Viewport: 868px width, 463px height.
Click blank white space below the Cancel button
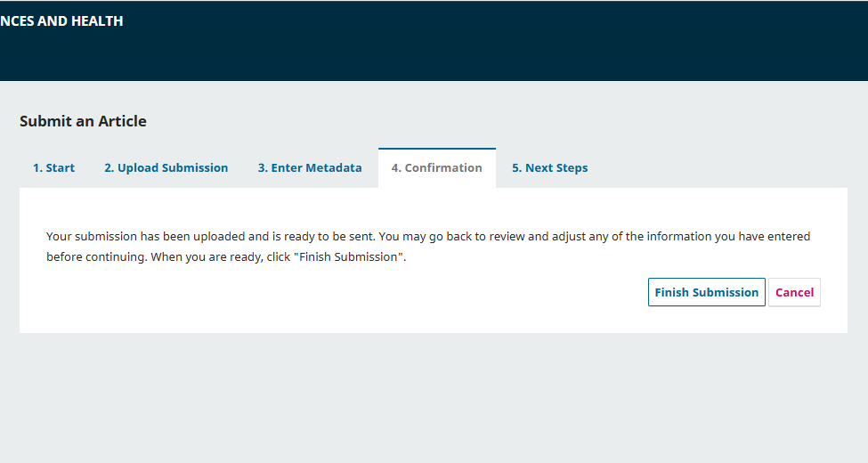coord(794,321)
